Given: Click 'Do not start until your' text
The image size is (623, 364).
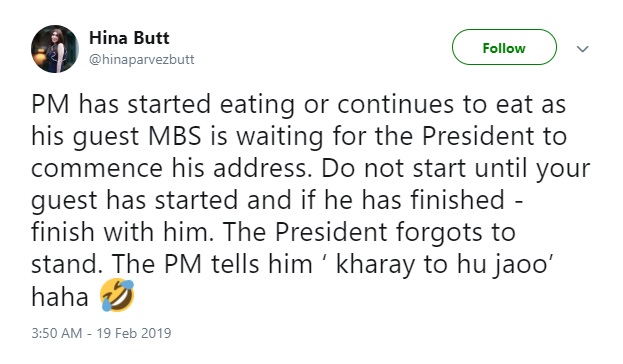Looking at the screenshot, I should pyautogui.click(x=455, y=170).
